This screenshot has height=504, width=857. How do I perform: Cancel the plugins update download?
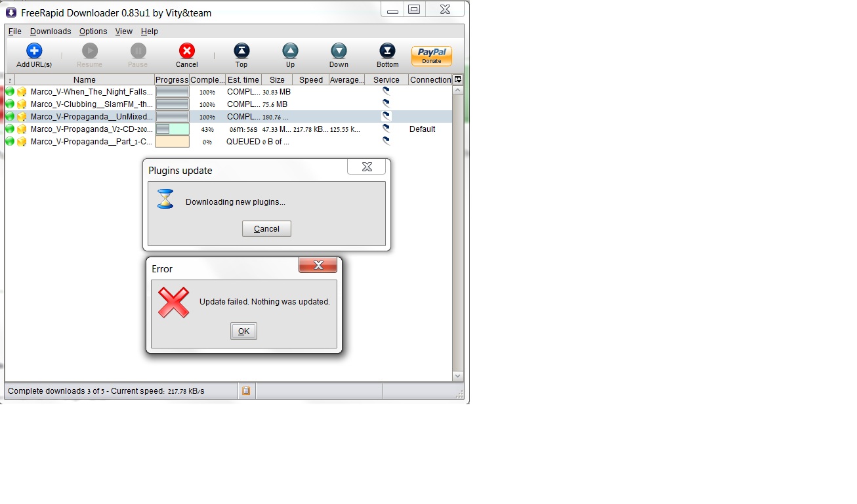266,229
